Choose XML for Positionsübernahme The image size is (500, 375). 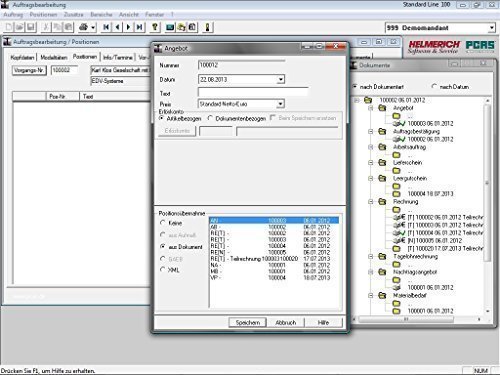tap(163, 269)
